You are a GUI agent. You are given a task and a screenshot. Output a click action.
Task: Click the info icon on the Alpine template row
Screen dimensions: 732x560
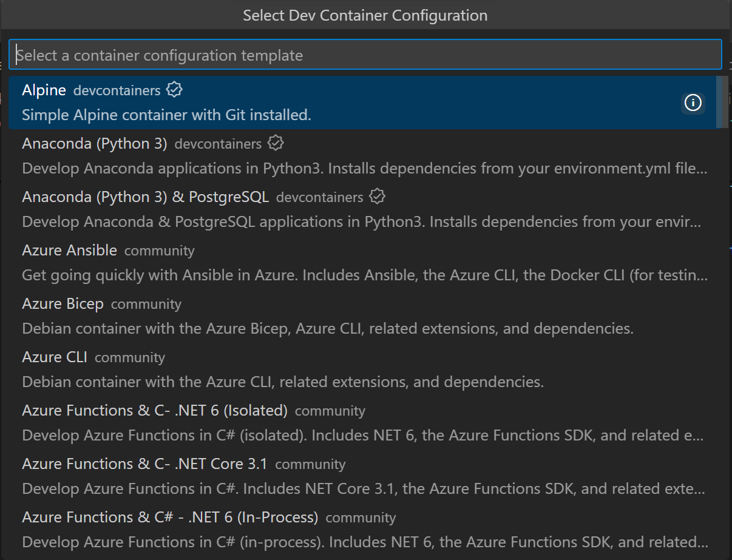[x=693, y=103]
